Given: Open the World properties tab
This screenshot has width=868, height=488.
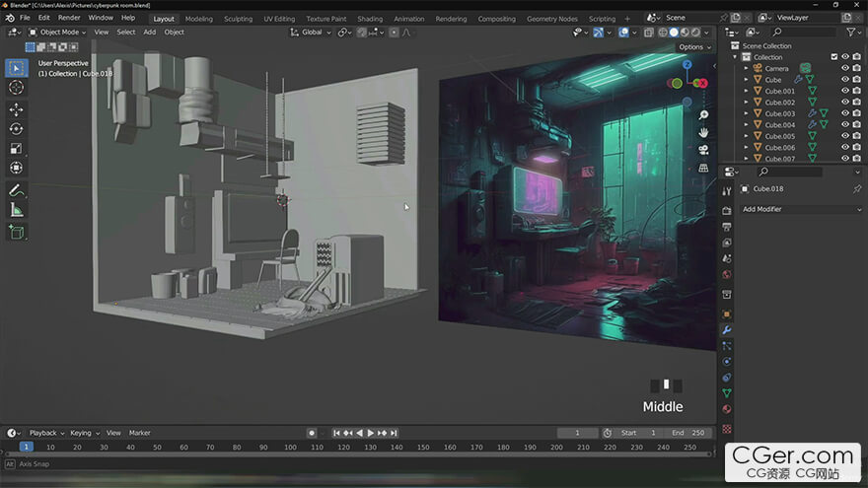Looking at the screenshot, I should [727, 274].
